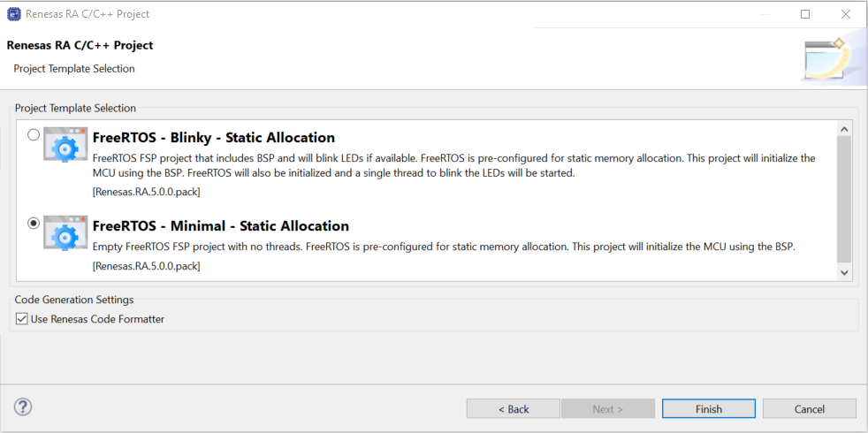Screen dimensions: 868x433
Task: Maximize the Renesas RA project window
Action: tap(805, 14)
